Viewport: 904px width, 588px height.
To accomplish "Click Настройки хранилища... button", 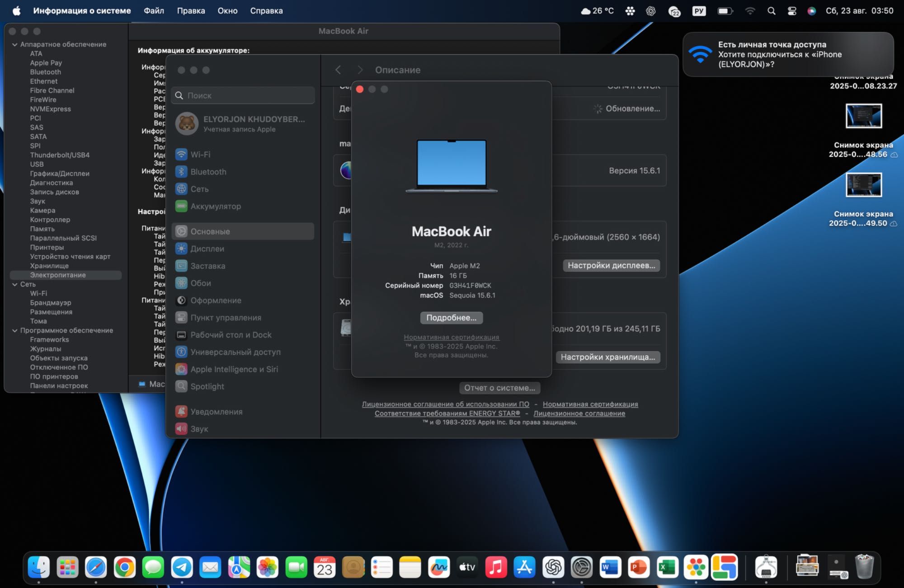I will coord(607,357).
